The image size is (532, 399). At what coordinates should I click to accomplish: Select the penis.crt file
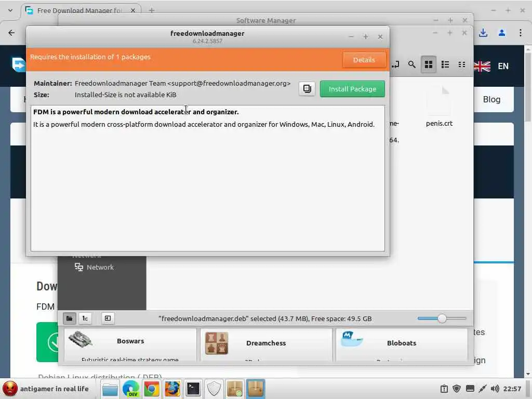(439, 107)
